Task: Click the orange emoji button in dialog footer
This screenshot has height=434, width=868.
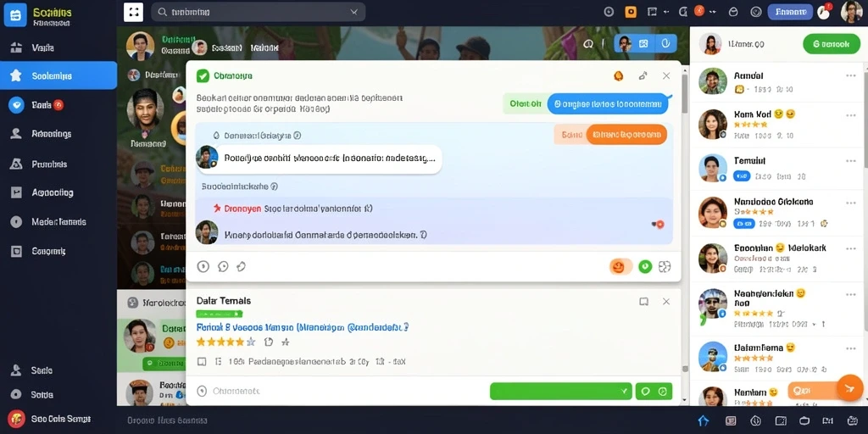Action: 620,267
